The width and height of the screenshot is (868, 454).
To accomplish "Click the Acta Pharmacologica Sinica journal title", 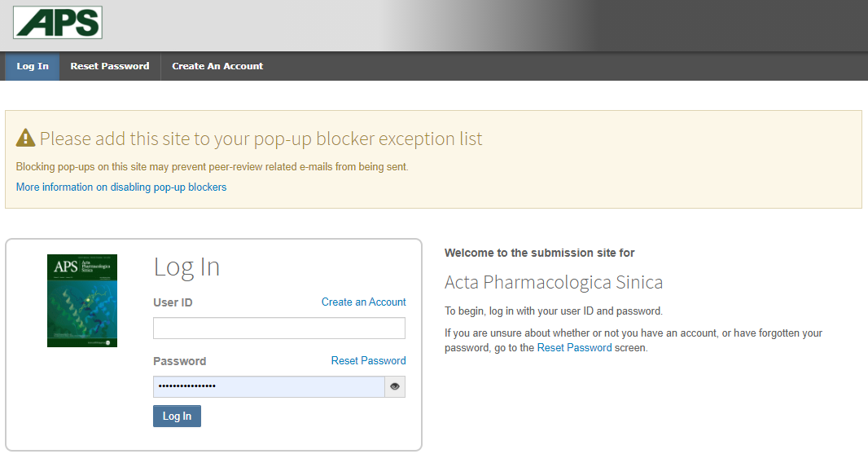I will 554,282.
